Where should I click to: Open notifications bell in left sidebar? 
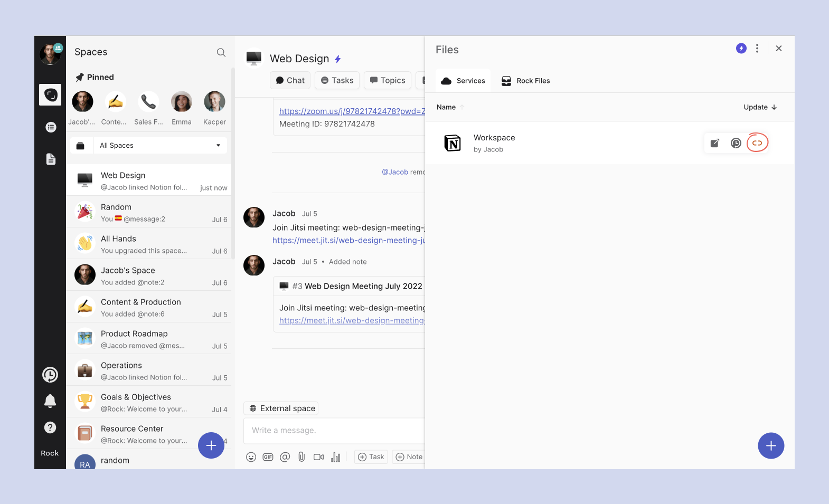tap(50, 401)
